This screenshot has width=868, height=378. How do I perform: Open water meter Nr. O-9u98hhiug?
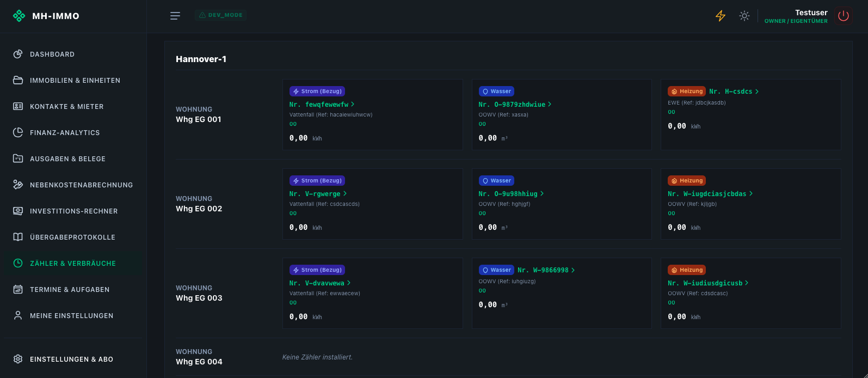511,194
